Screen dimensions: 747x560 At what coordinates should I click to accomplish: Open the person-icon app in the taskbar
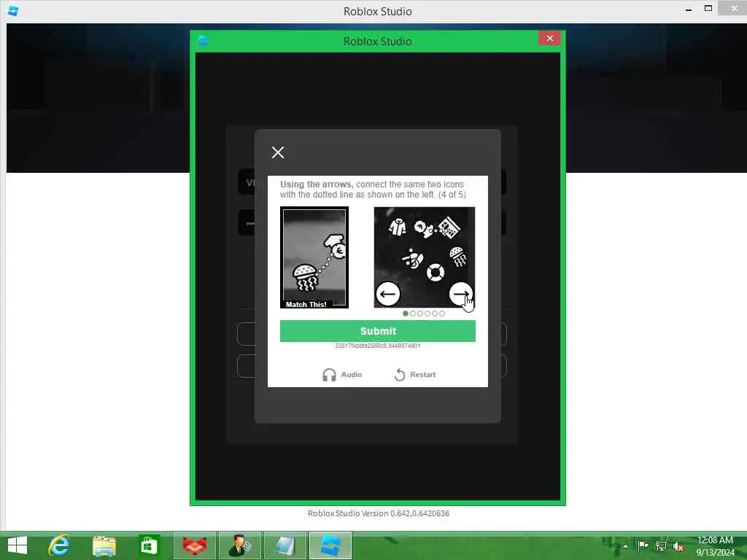(x=240, y=545)
